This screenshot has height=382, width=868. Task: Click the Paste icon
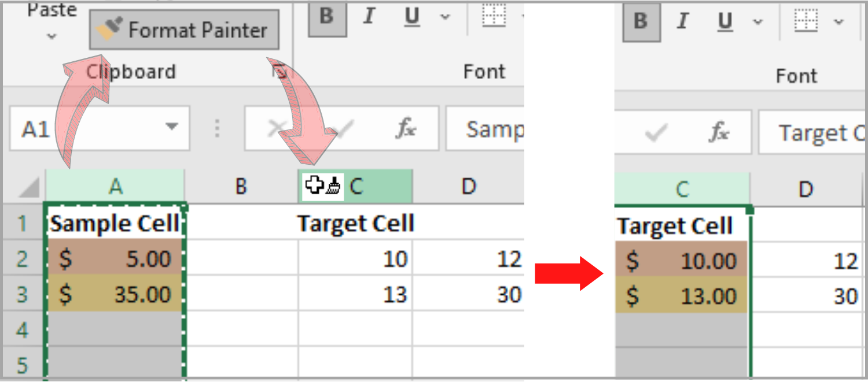[51, 9]
